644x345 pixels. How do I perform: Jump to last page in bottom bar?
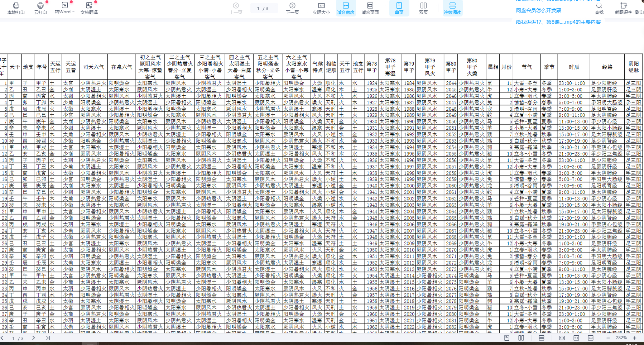click(x=48, y=338)
